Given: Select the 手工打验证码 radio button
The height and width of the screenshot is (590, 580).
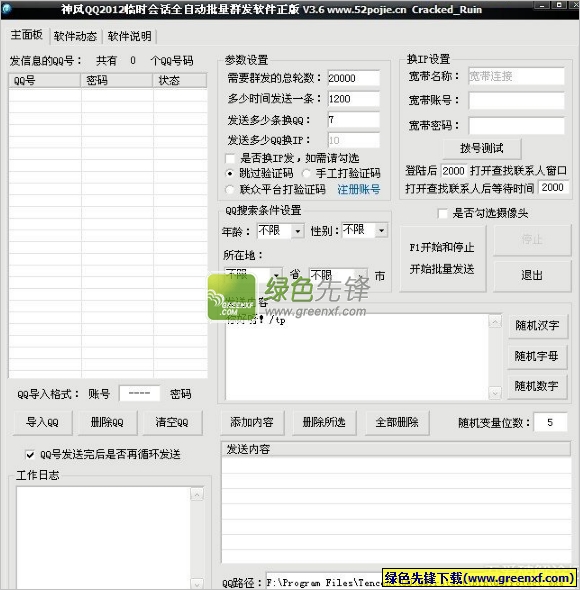Looking at the screenshot, I should point(306,173).
